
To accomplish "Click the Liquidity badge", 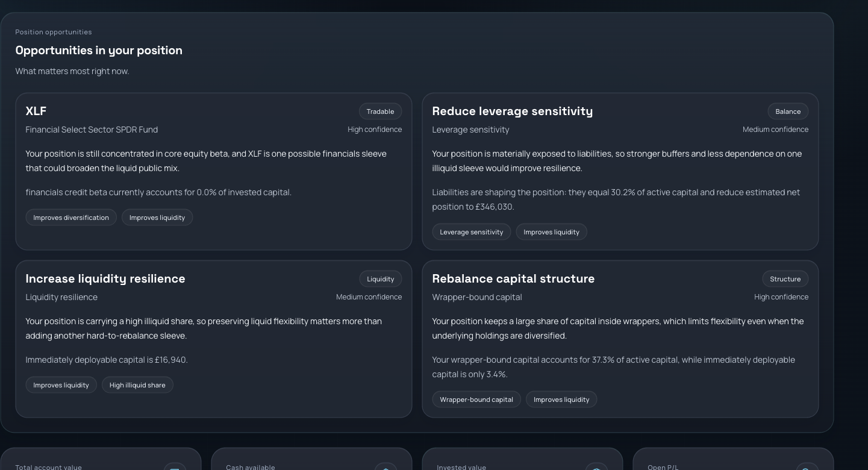I will tap(381, 279).
